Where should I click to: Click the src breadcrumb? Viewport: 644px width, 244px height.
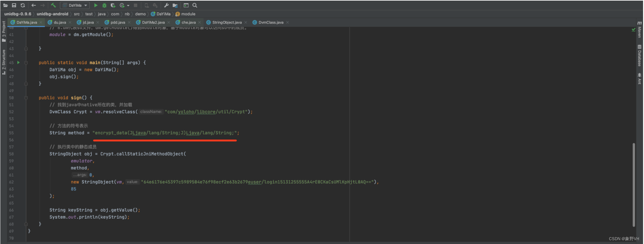pos(77,14)
